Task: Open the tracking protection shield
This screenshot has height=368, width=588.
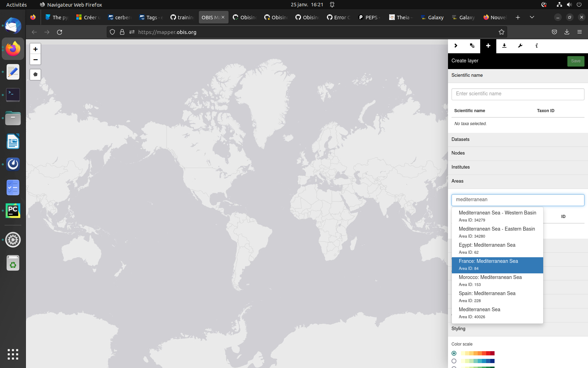Action: point(112,32)
